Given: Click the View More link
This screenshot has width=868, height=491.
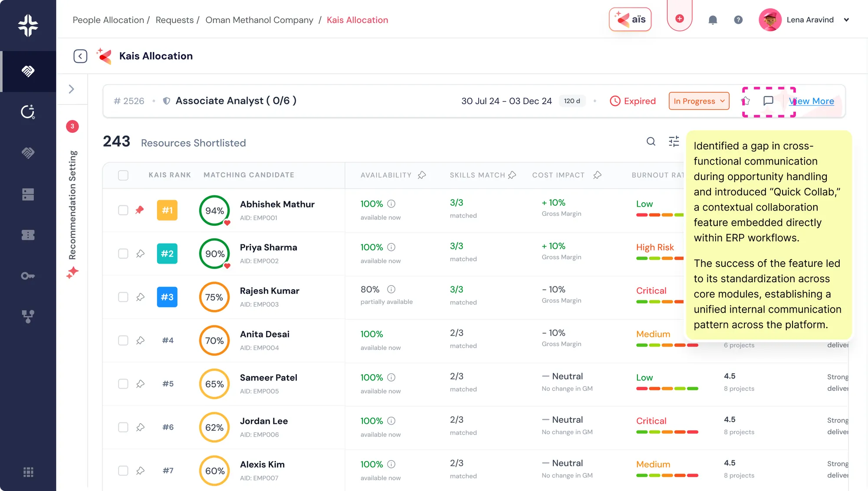Looking at the screenshot, I should coord(811,101).
